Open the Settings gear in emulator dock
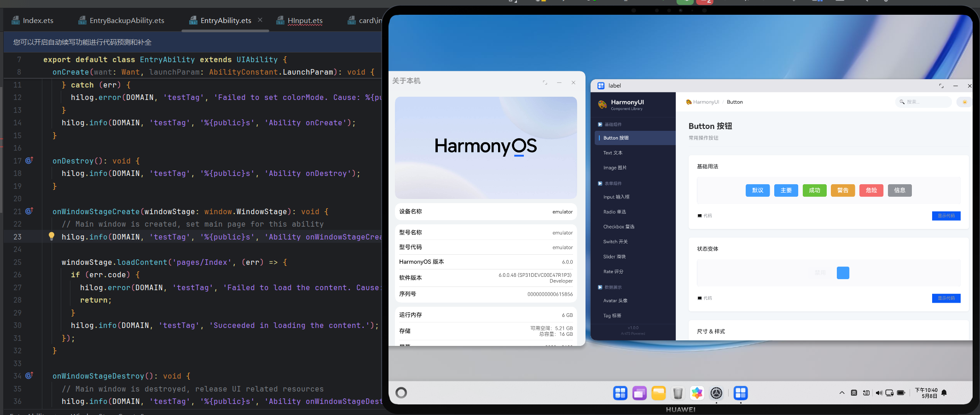Screen dimensions: 980x415 [716, 393]
